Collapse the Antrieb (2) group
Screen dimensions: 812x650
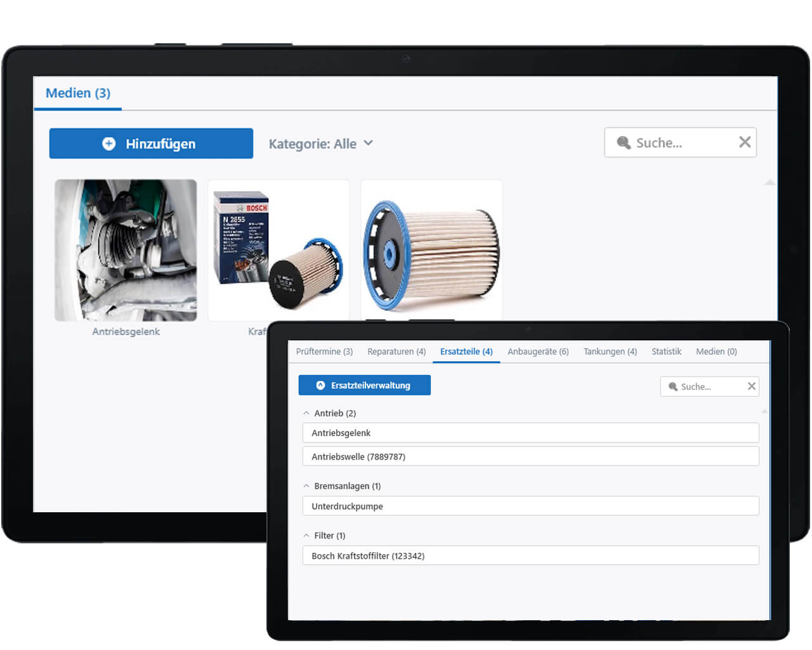(306, 413)
